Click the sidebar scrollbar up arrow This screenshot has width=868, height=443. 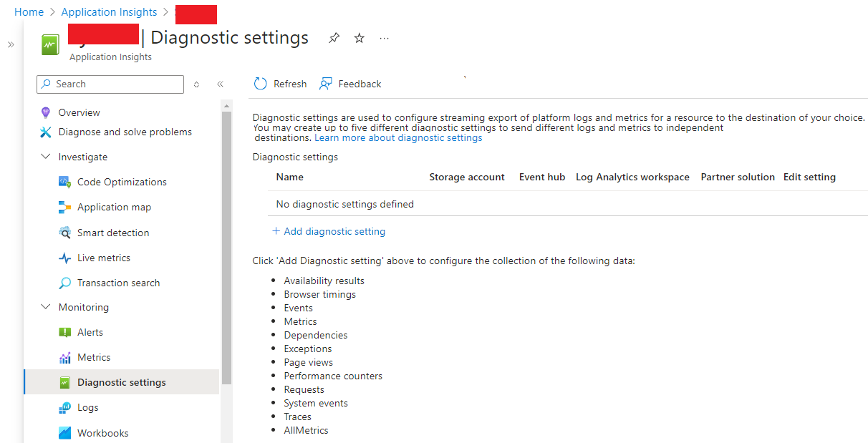(227, 106)
